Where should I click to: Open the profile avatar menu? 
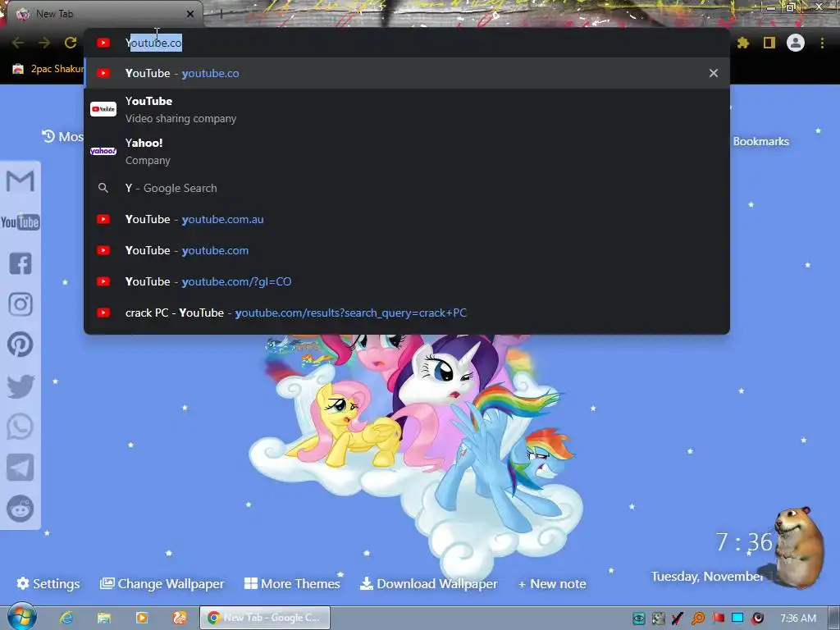[x=796, y=43]
